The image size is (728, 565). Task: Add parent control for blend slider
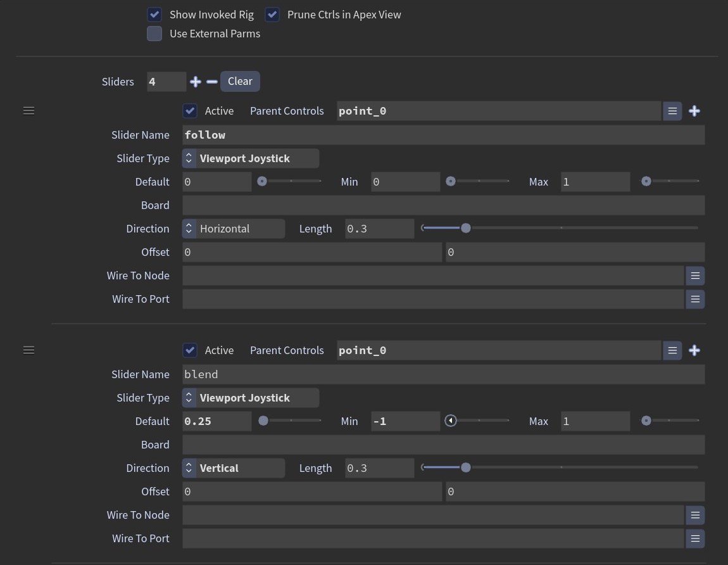(x=694, y=350)
